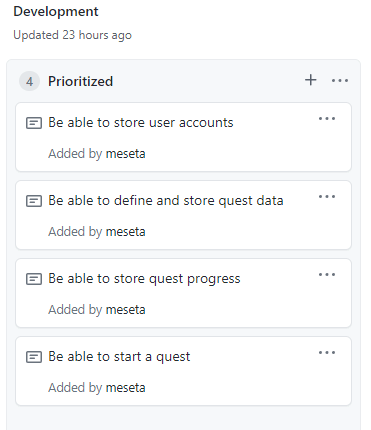The height and width of the screenshot is (430, 371).
Task: Click note icon beside user accounts card
Action: coord(34,123)
